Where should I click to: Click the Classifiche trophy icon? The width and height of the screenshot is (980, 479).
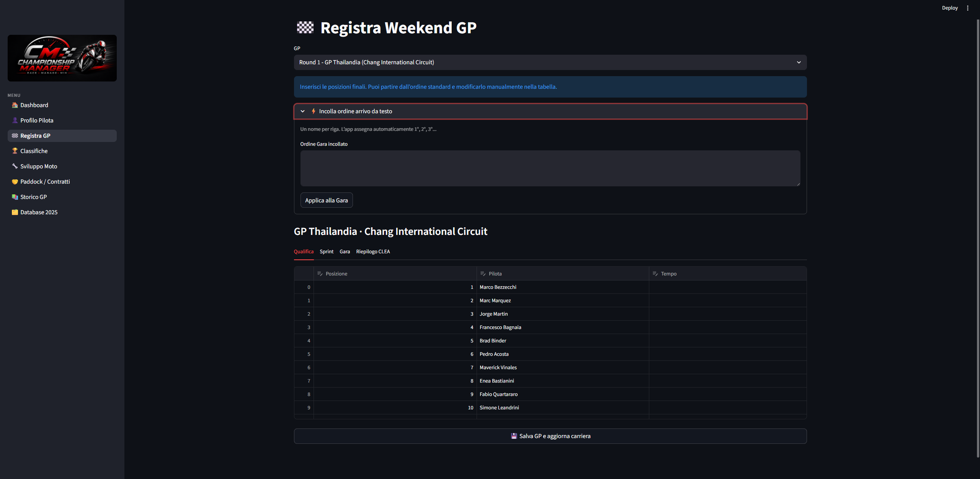[15, 151]
